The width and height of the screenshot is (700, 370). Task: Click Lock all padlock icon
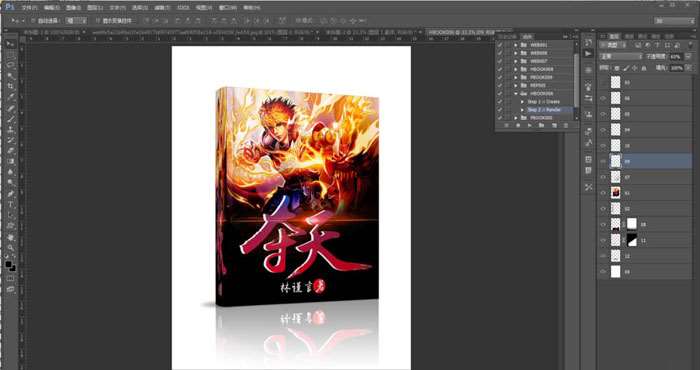click(644, 68)
